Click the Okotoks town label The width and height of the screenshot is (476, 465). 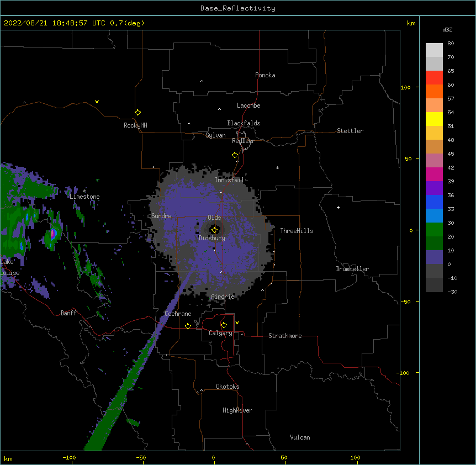[x=228, y=387]
